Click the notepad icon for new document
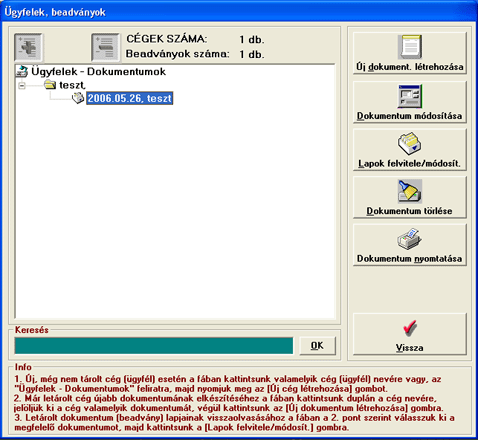Screen dimensions: 478x440 pyautogui.click(x=410, y=47)
